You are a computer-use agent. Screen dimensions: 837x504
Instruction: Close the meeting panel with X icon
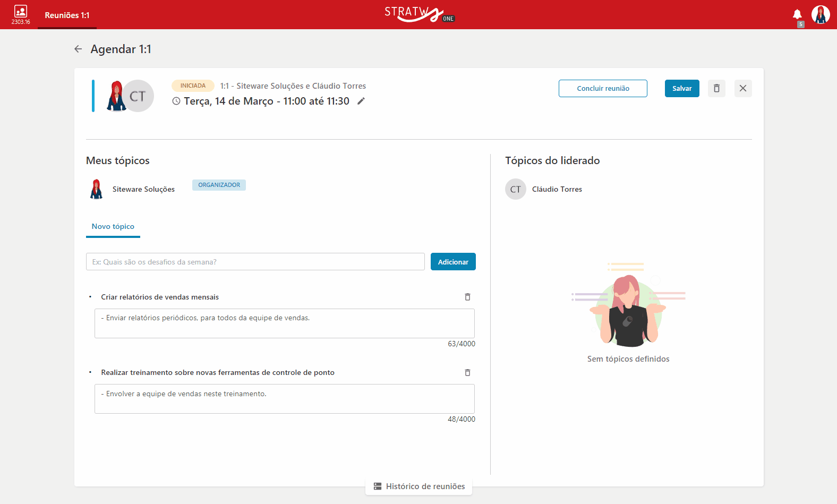point(743,88)
